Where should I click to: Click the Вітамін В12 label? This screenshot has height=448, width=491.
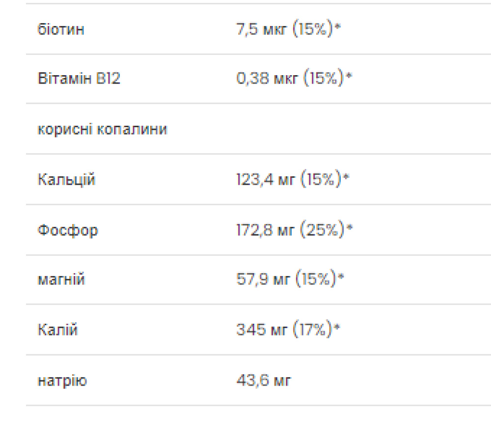(79, 79)
